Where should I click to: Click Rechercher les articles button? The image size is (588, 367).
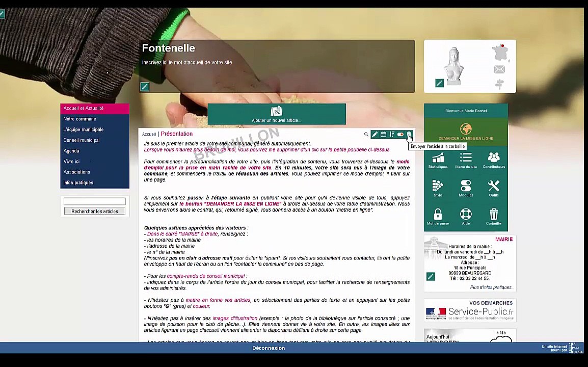pyautogui.click(x=94, y=211)
